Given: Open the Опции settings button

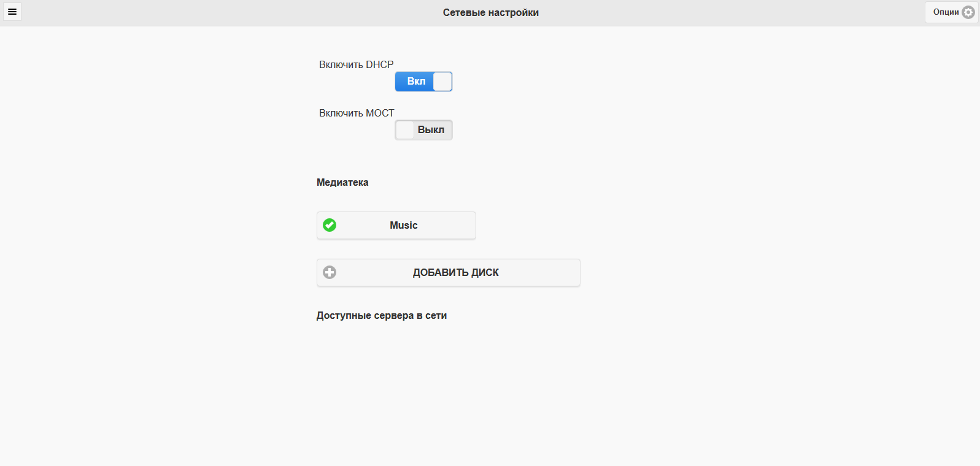Looking at the screenshot, I should (x=952, y=12).
